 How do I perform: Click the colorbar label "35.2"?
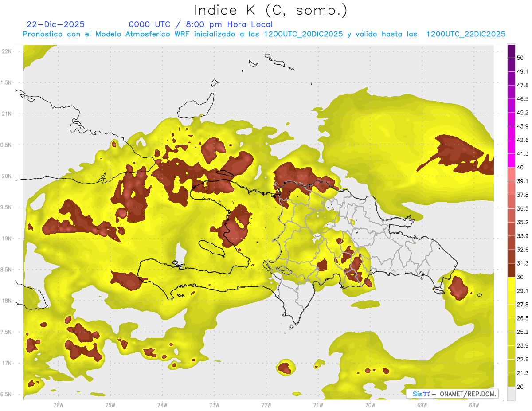point(523,222)
